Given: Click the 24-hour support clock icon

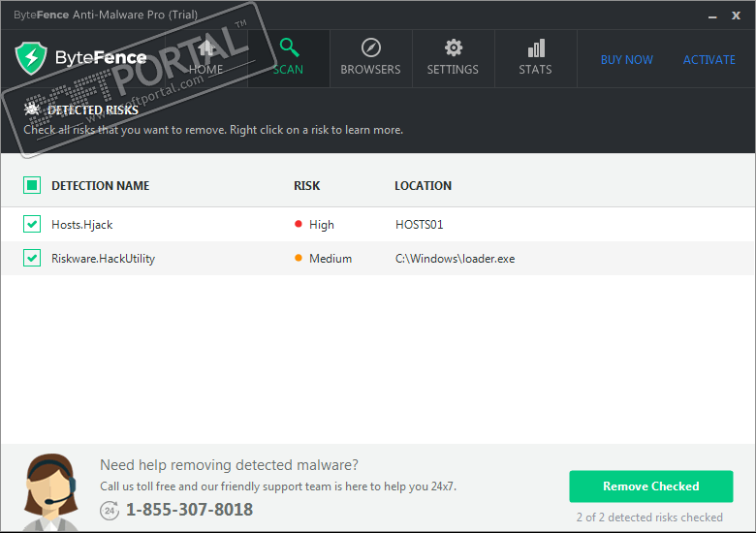Looking at the screenshot, I should 110,511.
